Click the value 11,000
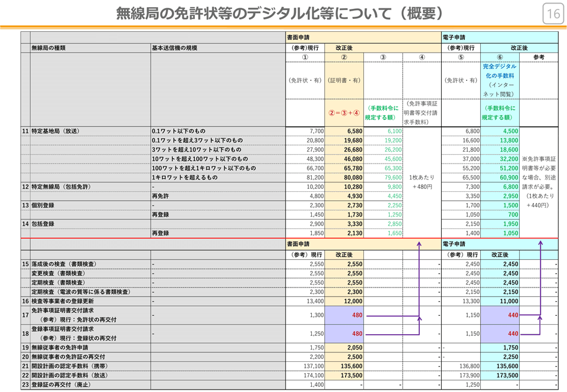The image size is (567, 392). tap(509, 301)
